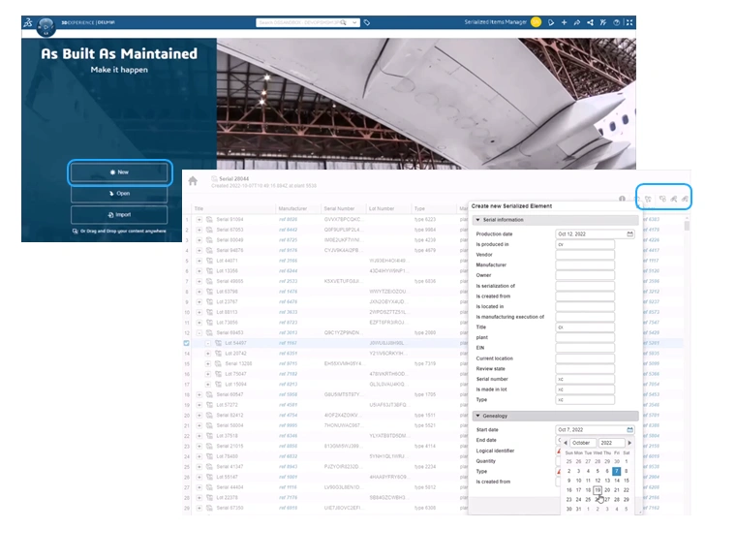Click the New button on the welcome panel
The image size is (736, 560).
(119, 172)
